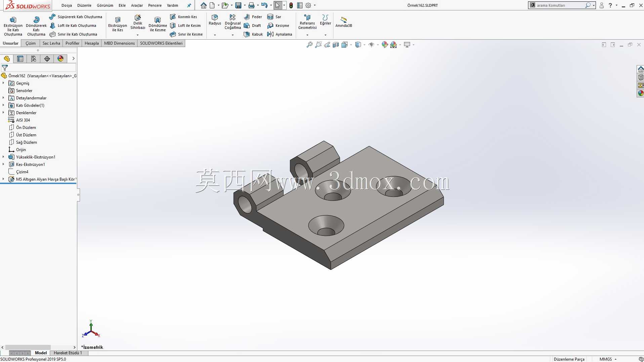Click Zoom to Area icon
The height and width of the screenshot is (362, 644).
click(318, 45)
